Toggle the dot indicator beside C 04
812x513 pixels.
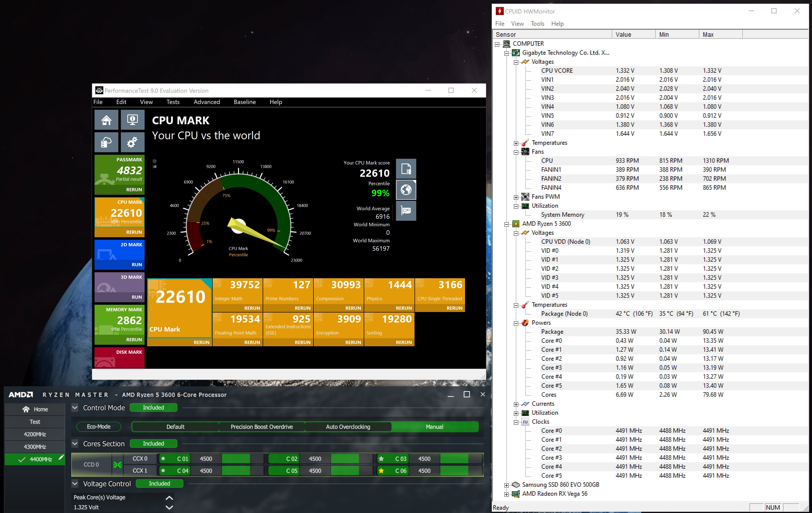point(163,470)
